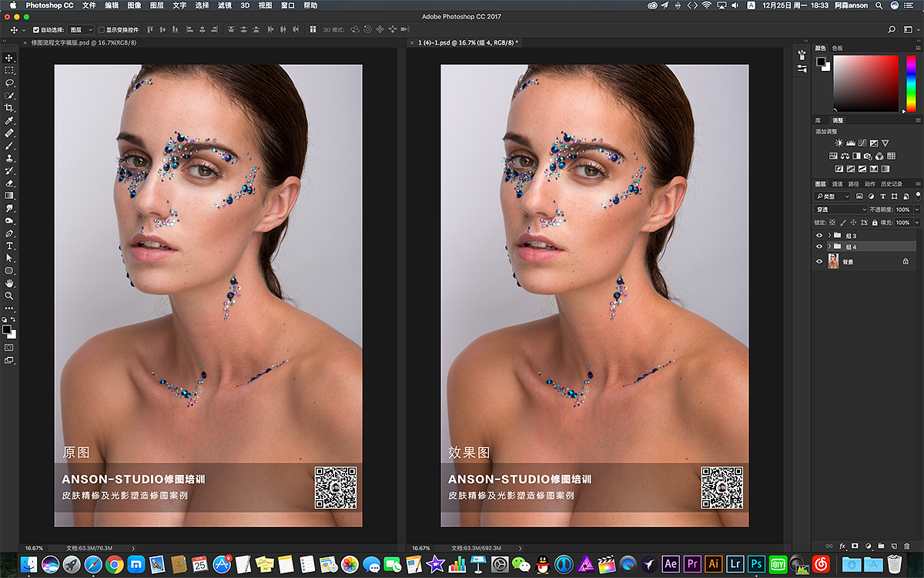Hide the 组 4 layer group

[819, 246]
